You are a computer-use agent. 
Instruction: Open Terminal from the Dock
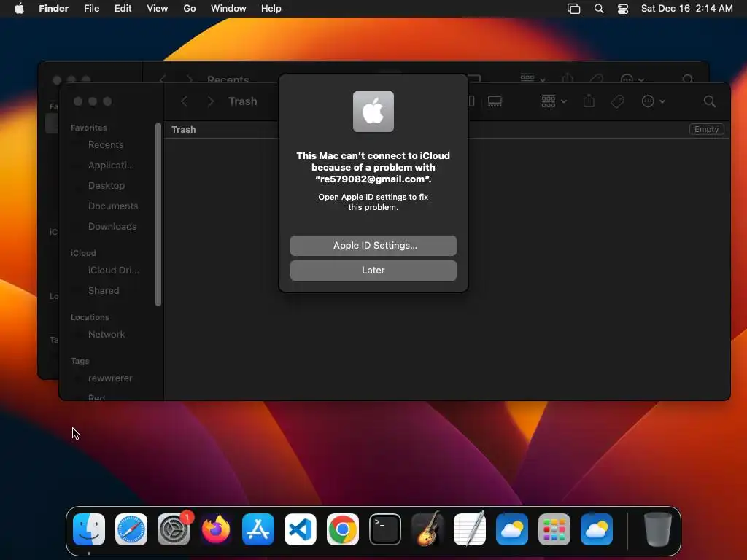click(x=385, y=529)
